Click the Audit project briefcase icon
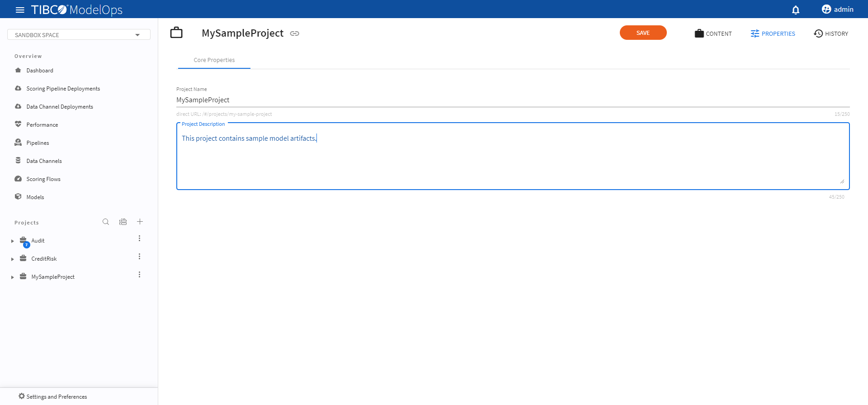 click(x=23, y=240)
